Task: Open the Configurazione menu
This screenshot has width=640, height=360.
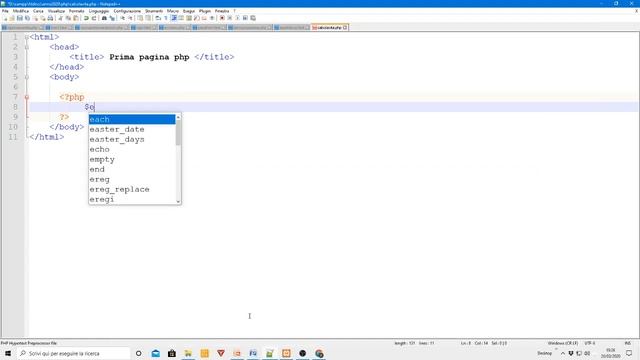Action: [127, 11]
